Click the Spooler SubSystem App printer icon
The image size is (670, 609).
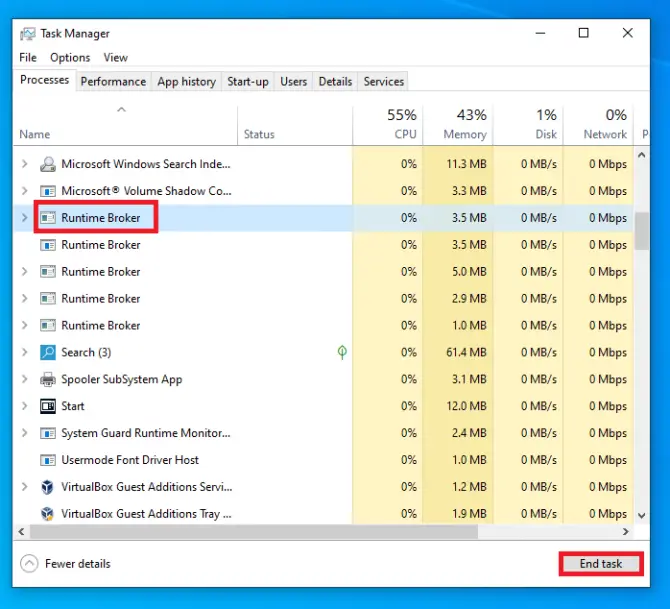click(x=47, y=380)
